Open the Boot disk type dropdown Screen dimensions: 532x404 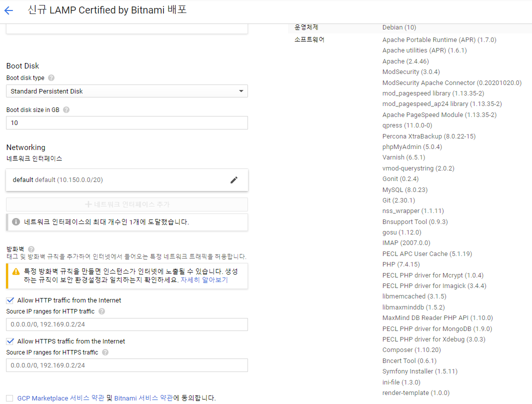[127, 91]
